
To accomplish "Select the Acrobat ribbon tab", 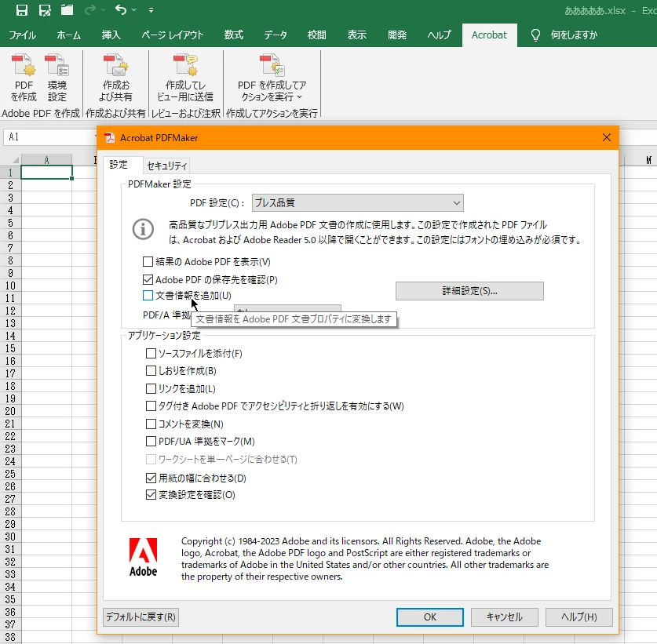I will coord(489,35).
